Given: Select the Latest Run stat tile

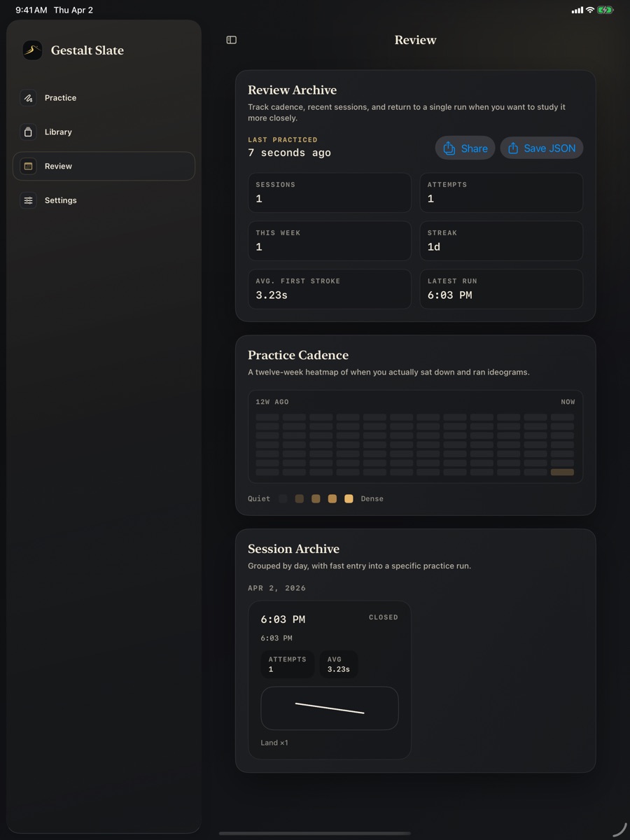Looking at the screenshot, I should 501,289.
